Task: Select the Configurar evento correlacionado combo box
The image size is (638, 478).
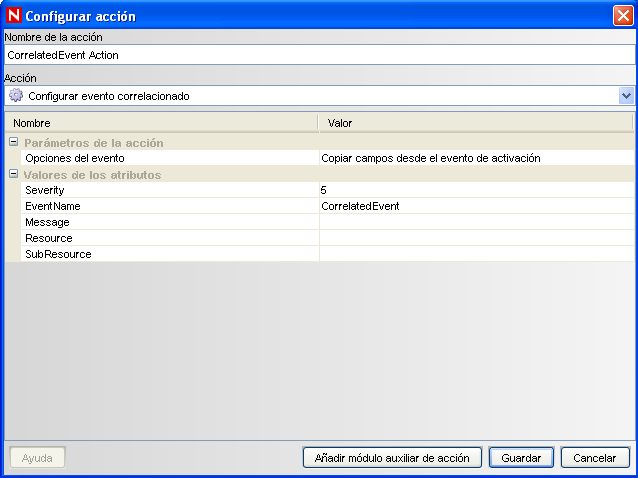Action: [x=319, y=96]
